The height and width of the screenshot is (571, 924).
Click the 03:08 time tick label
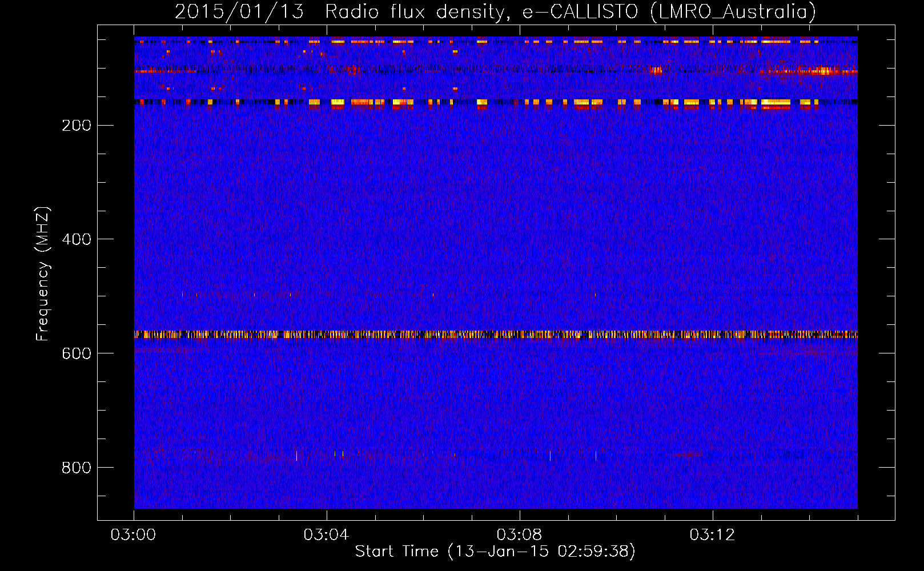[520, 535]
